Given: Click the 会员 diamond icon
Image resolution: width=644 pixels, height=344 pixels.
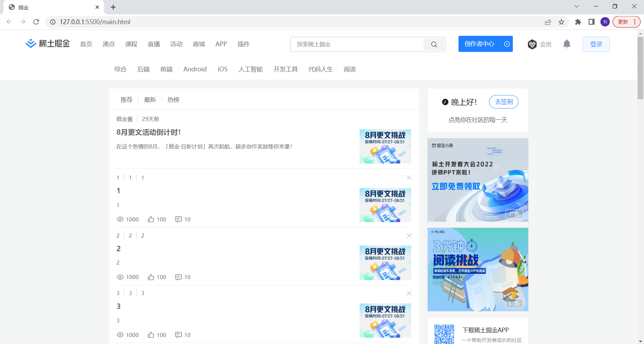Looking at the screenshot, I should pos(532,44).
